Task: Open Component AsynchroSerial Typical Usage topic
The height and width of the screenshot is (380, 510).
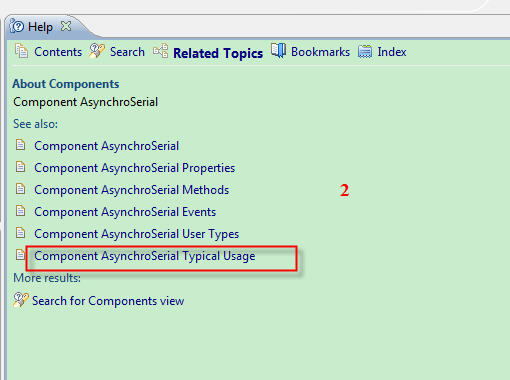Action: point(145,256)
